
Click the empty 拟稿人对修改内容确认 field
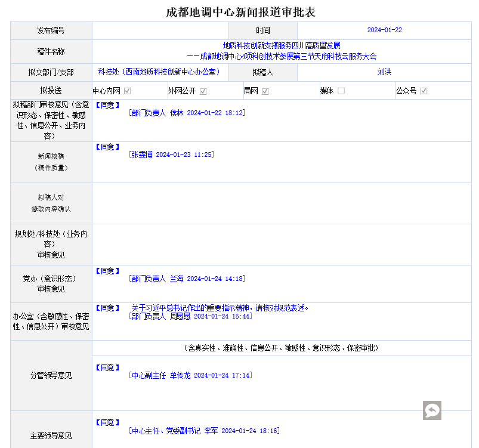282,203
